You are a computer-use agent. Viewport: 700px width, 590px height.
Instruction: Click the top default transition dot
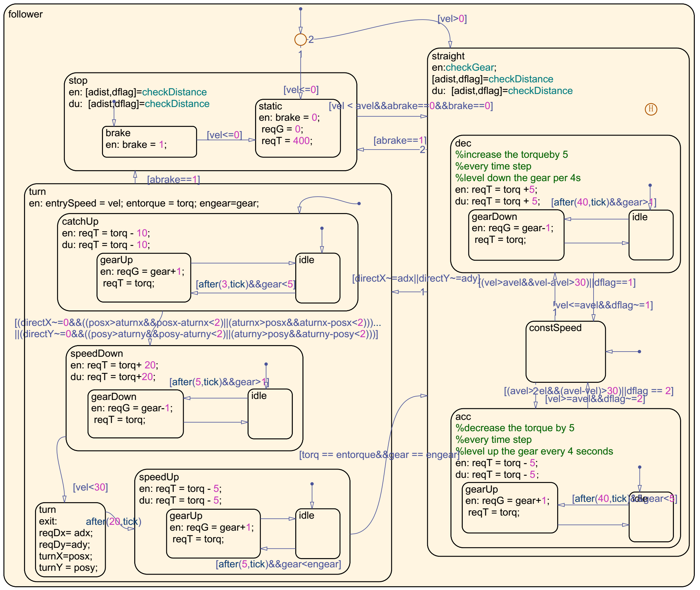(x=300, y=9)
